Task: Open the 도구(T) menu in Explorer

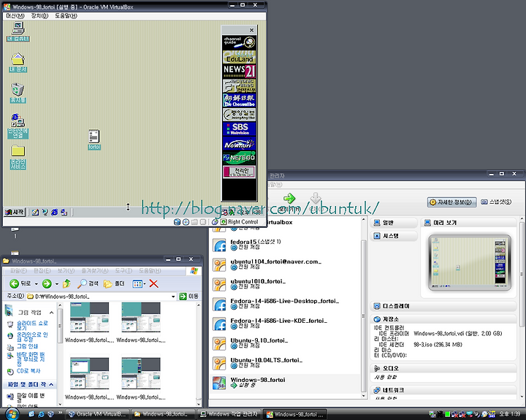Action: 123,271
